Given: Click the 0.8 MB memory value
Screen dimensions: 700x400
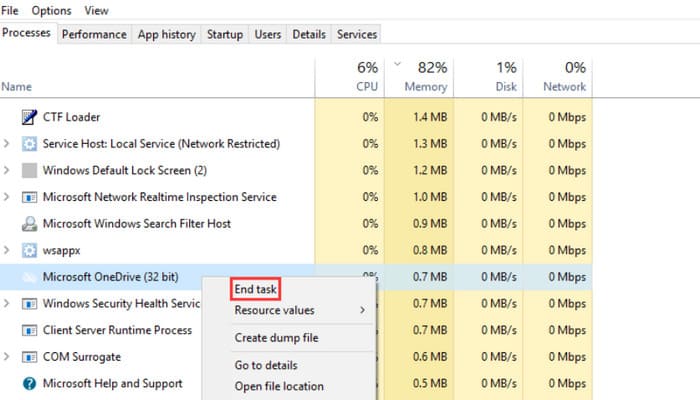Looking at the screenshot, I should (x=430, y=250).
